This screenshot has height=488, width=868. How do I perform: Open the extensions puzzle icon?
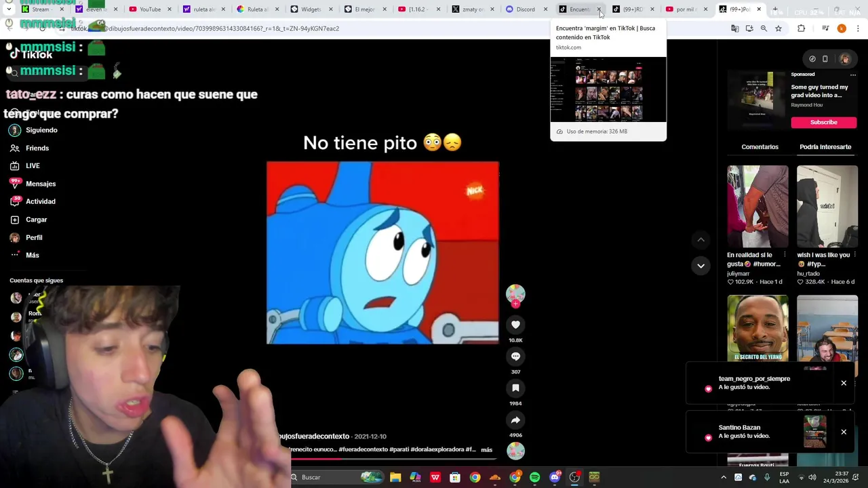[x=801, y=28]
